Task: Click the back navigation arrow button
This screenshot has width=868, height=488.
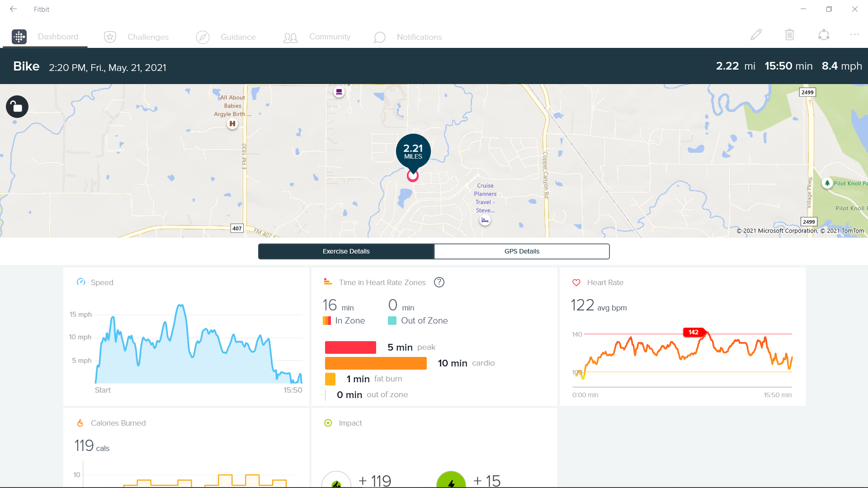Action: point(13,8)
